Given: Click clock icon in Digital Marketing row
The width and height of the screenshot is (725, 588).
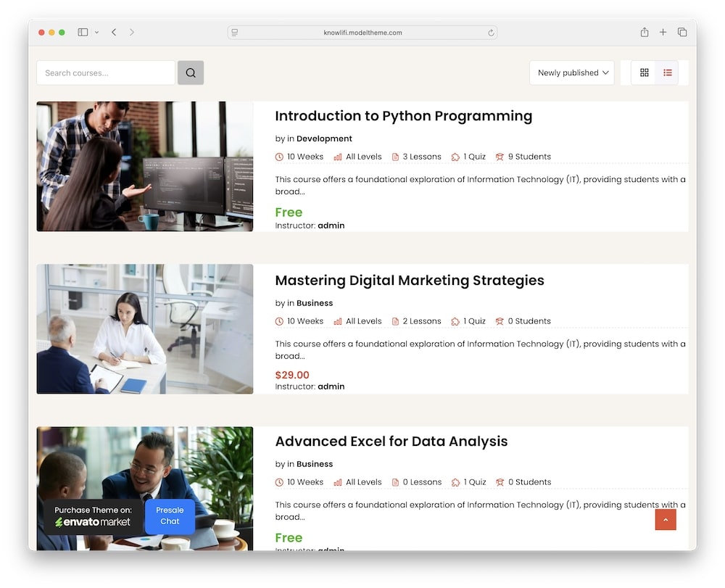Looking at the screenshot, I should coord(279,322).
